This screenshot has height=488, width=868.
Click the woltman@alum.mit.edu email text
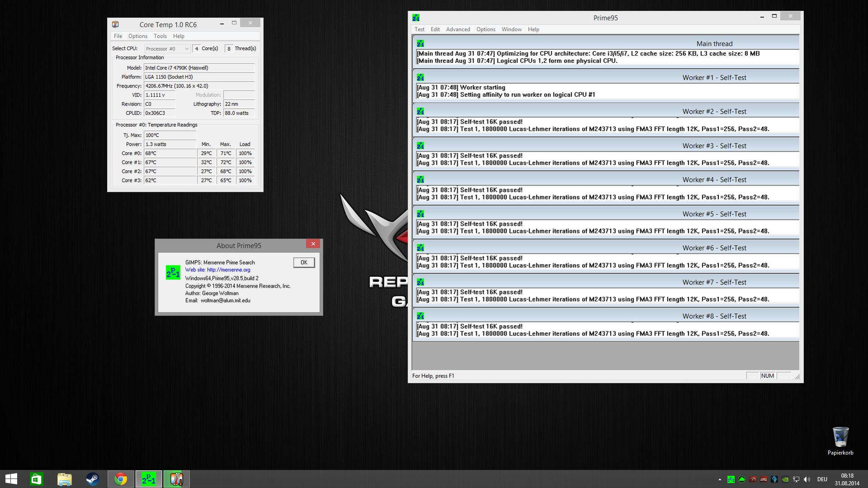(225, 301)
